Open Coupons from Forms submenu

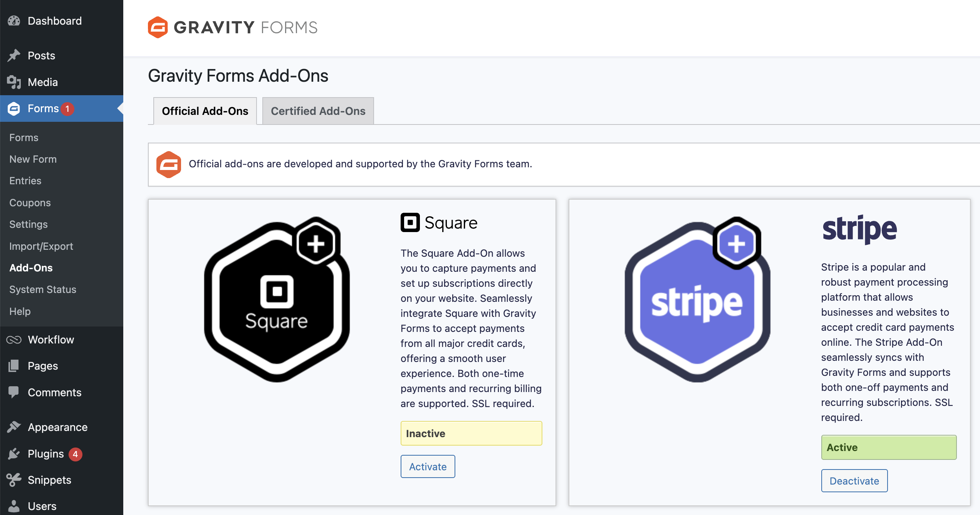point(30,203)
